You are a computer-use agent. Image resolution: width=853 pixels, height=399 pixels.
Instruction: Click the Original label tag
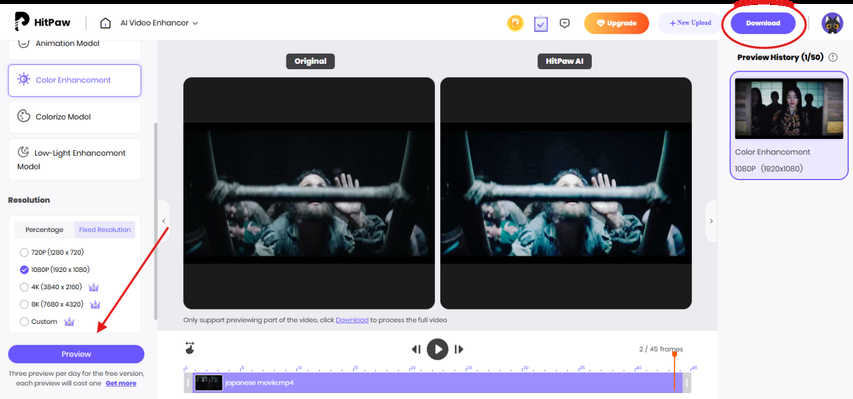pos(311,61)
